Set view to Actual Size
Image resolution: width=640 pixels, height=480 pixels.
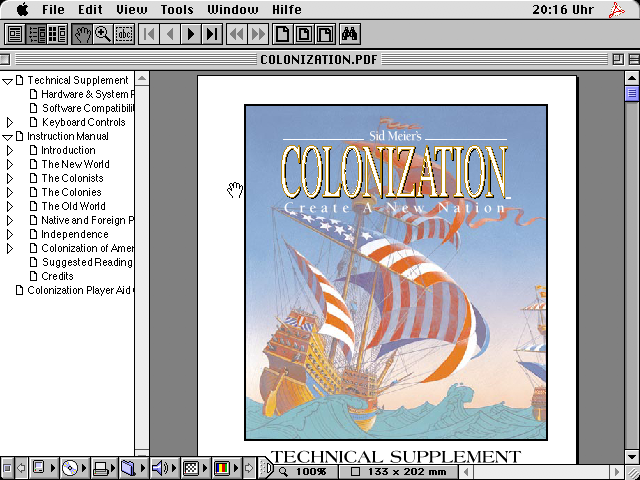(282, 34)
